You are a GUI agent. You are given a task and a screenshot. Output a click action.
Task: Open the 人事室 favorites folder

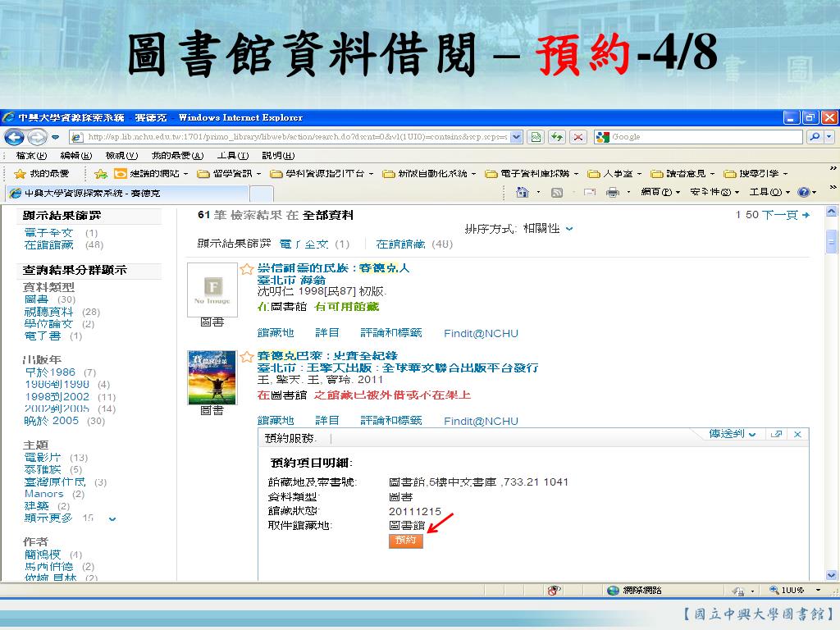click(614, 174)
